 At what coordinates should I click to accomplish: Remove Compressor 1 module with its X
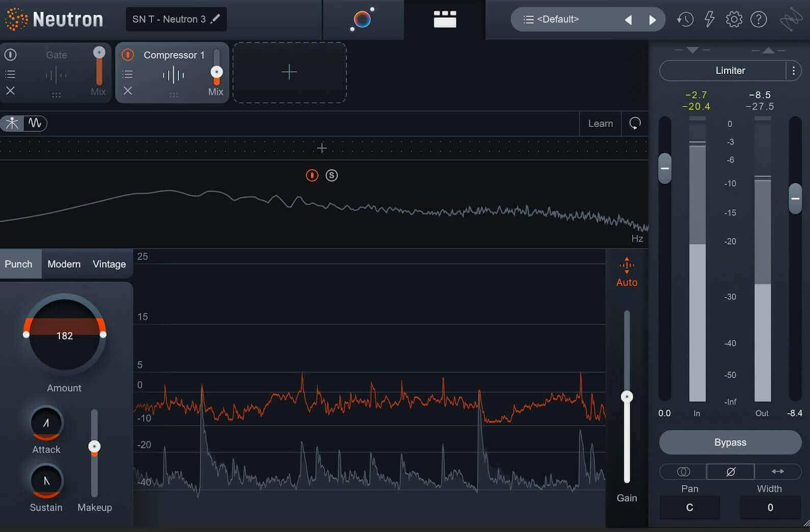[x=127, y=91]
